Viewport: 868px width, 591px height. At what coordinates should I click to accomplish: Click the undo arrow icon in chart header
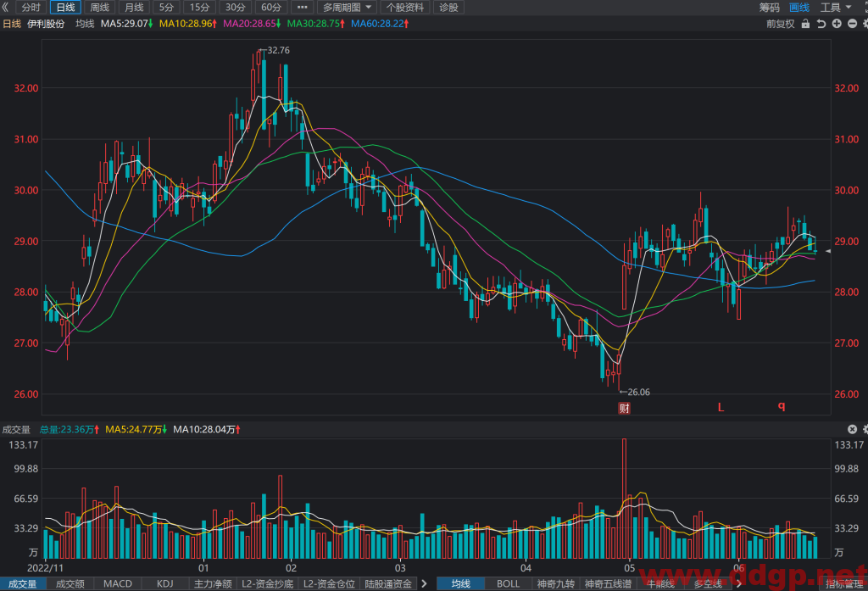[x=821, y=24]
